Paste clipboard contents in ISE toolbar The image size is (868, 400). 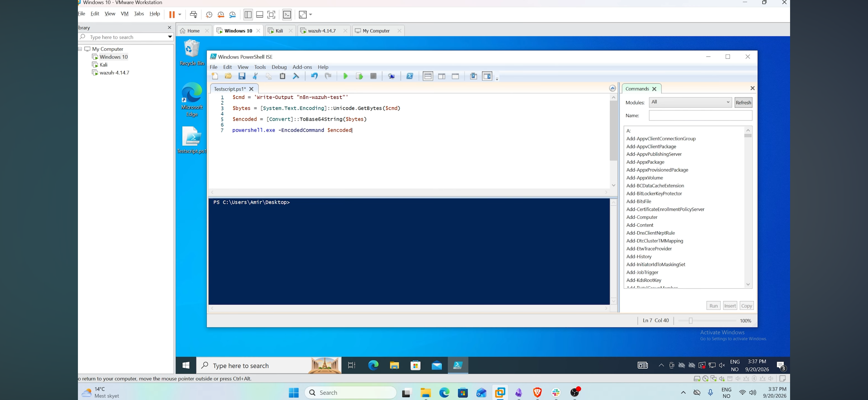pos(283,76)
